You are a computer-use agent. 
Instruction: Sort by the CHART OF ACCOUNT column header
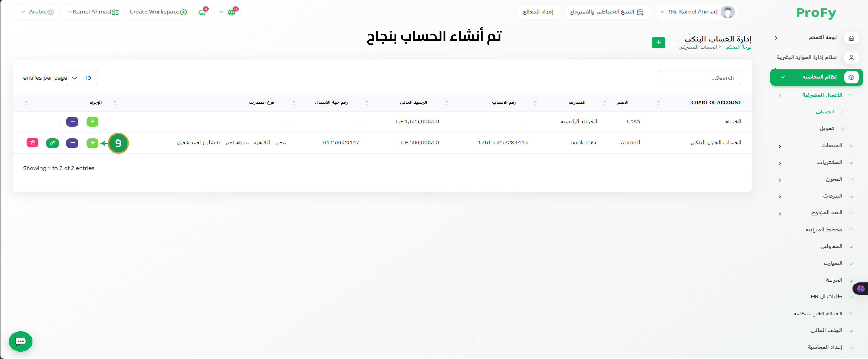[x=716, y=103]
